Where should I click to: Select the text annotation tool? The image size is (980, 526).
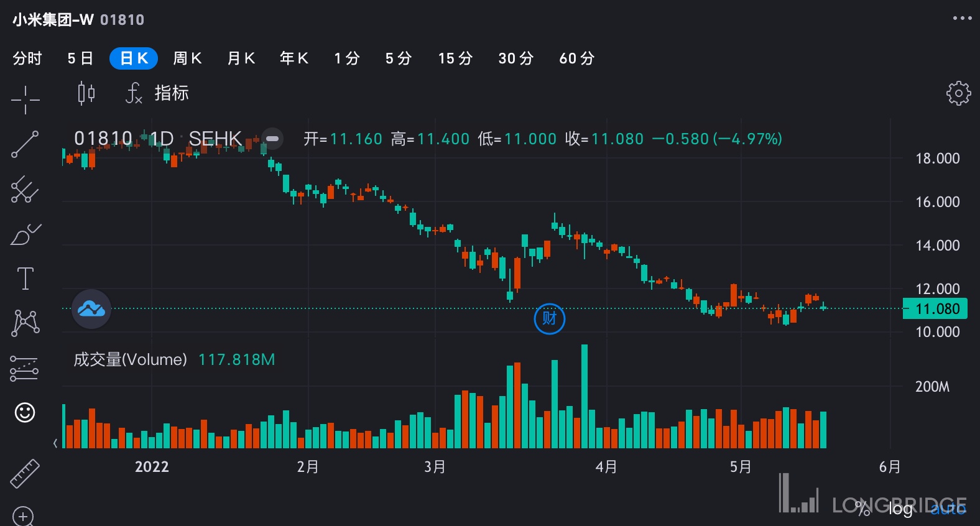(x=25, y=279)
